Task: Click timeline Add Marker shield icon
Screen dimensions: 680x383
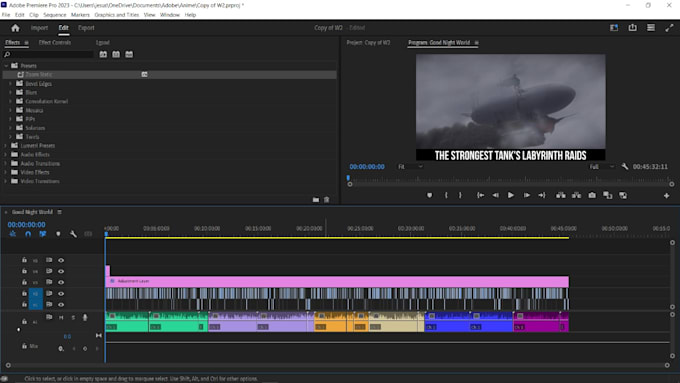Action: click(x=58, y=234)
